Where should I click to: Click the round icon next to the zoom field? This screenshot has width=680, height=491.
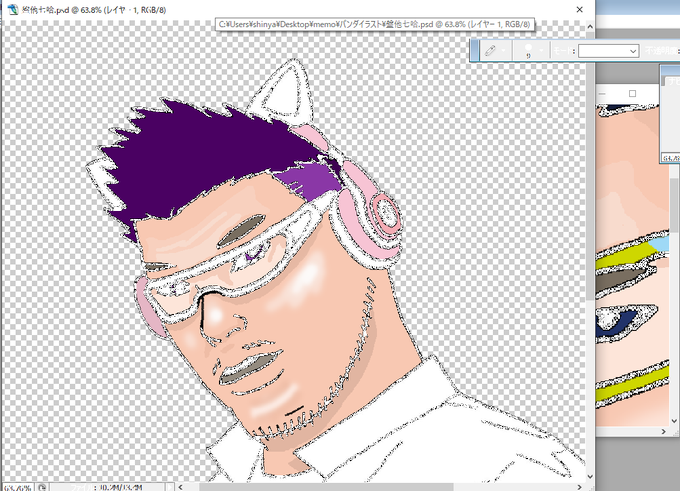[x=42, y=488]
